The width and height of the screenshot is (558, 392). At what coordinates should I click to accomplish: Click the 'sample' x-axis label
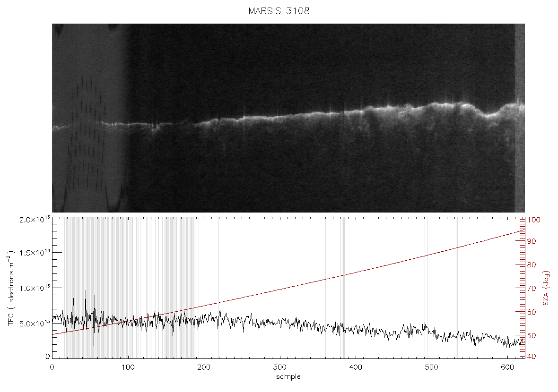tap(288, 376)
